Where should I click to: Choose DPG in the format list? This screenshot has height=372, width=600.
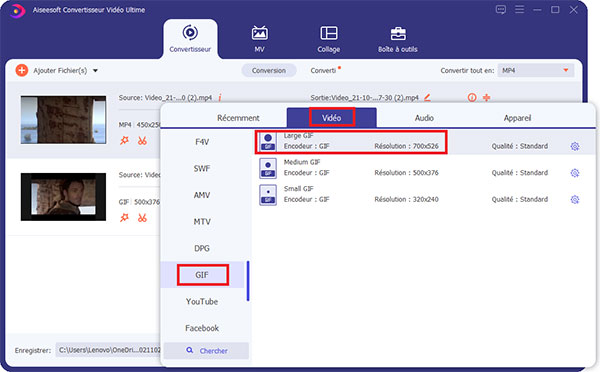(x=202, y=248)
